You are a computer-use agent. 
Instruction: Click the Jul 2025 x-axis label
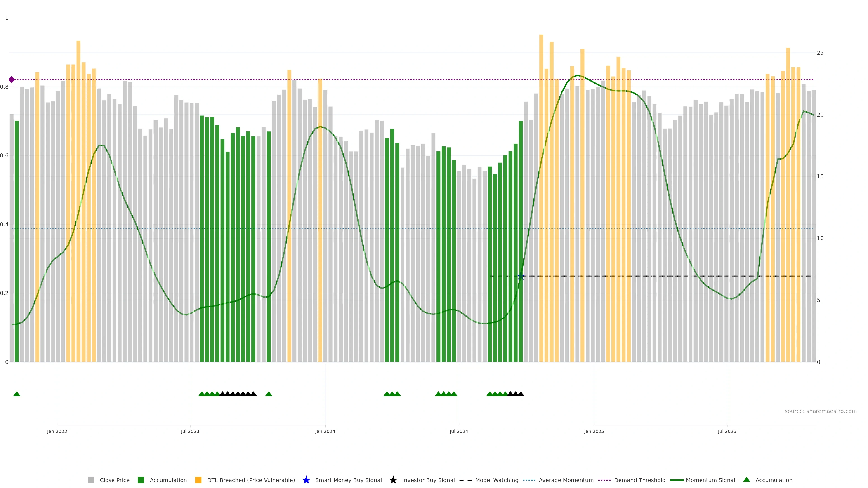pos(727,431)
